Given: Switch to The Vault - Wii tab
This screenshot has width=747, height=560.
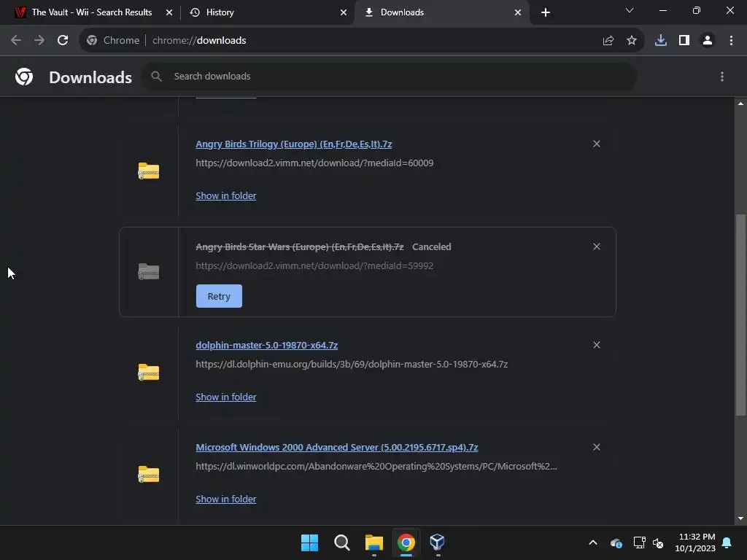Looking at the screenshot, I should (91, 12).
